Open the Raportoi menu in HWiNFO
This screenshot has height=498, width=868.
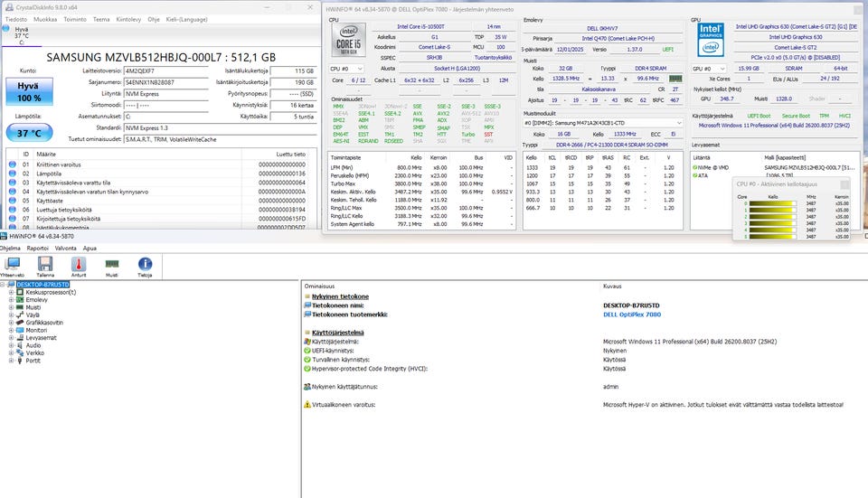[37, 247]
